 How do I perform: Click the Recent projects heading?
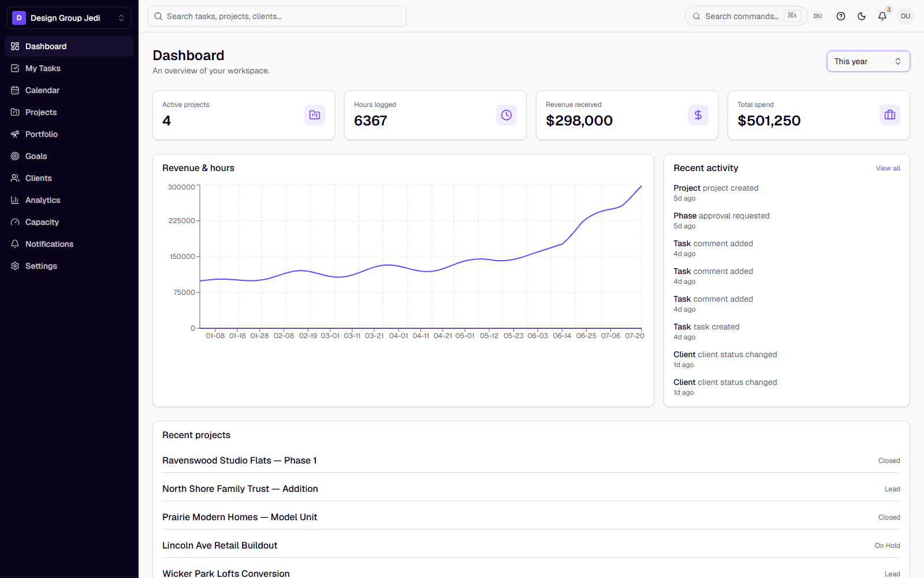pyautogui.click(x=196, y=435)
